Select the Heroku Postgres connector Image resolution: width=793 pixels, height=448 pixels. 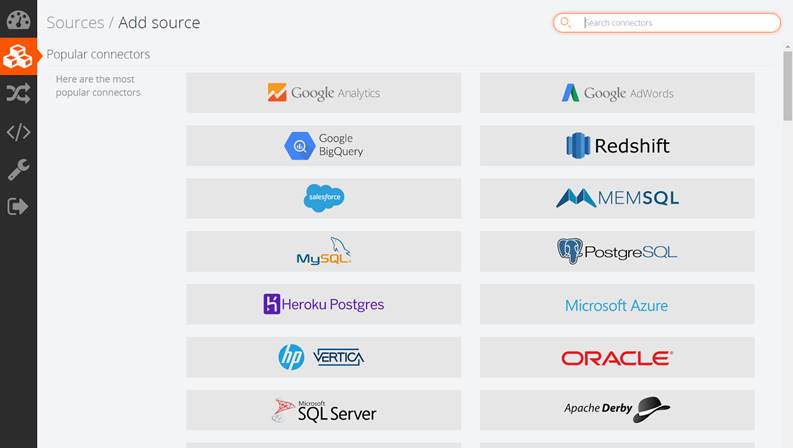tap(324, 304)
